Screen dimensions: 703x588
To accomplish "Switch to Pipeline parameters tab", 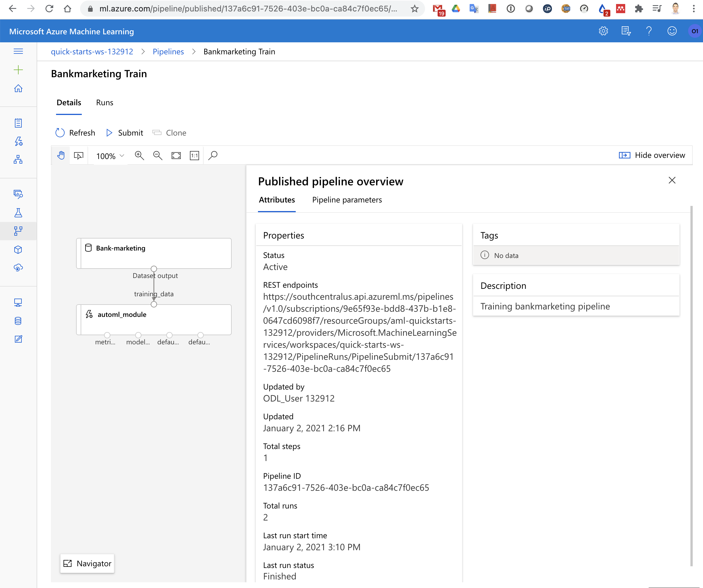I will (x=347, y=200).
